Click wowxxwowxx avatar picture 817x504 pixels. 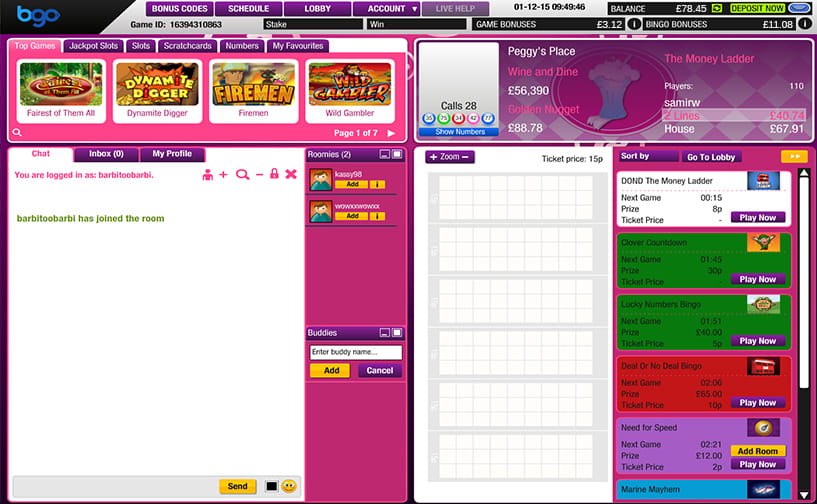click(x=320, y=212)
